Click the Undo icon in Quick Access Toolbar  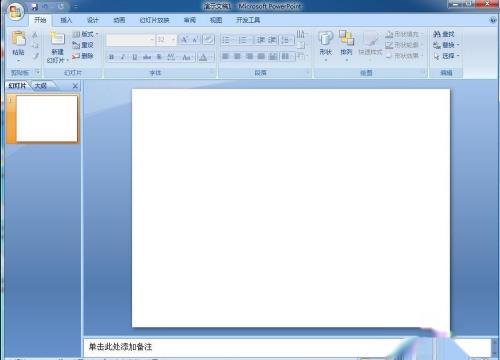pos(46,7)
